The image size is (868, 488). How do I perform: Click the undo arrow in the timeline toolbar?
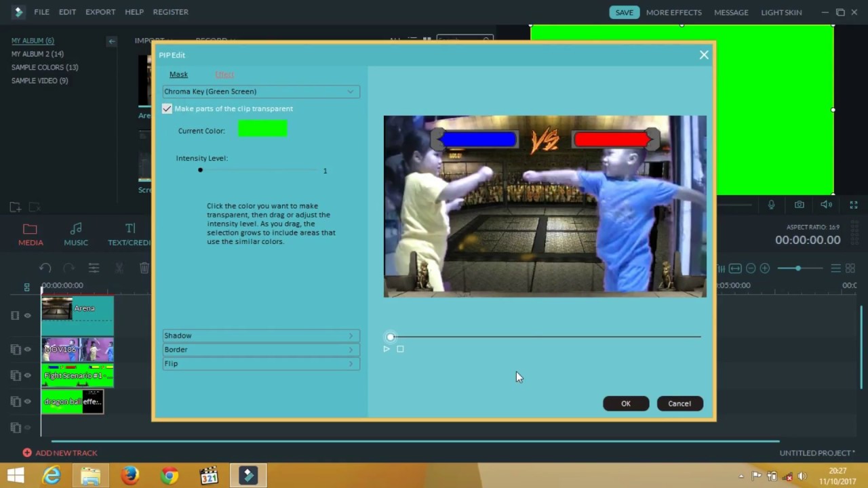(x=45, y=268)
